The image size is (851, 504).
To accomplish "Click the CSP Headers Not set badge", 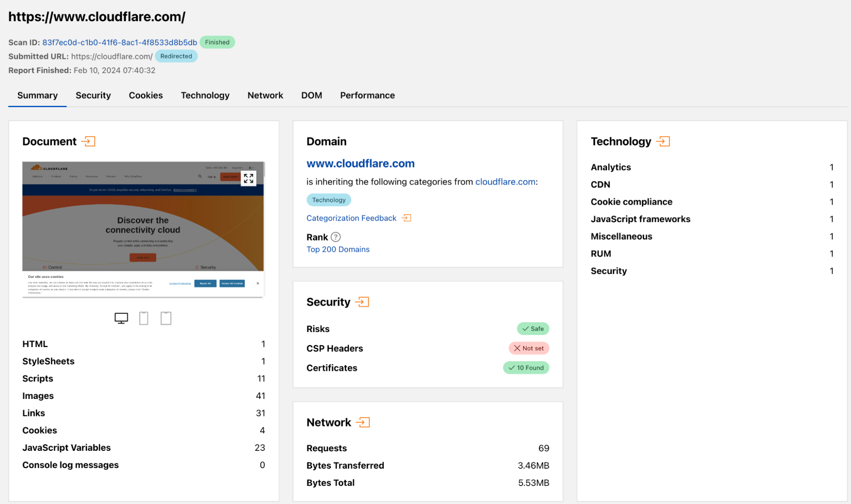I will (x=528, y=348).
